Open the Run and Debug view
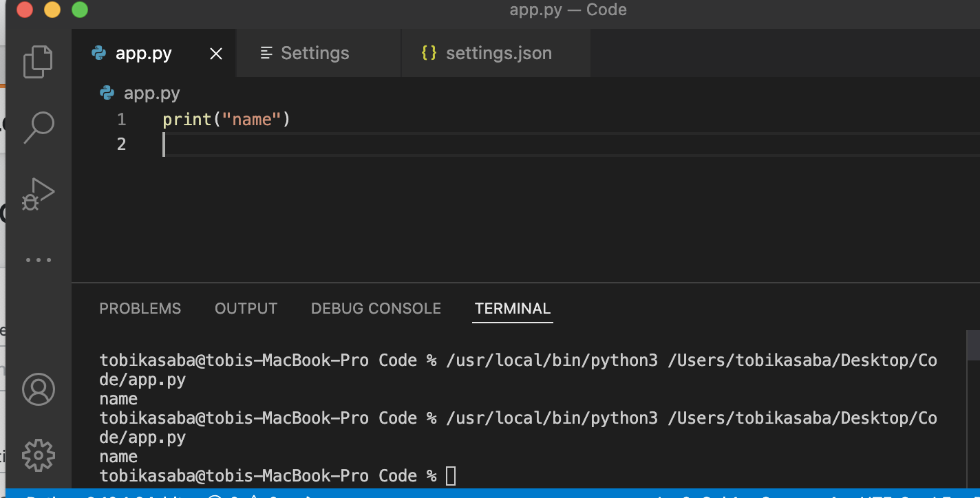Image resolution: width=980 pixels, height=498 pixels. [39, 193]
